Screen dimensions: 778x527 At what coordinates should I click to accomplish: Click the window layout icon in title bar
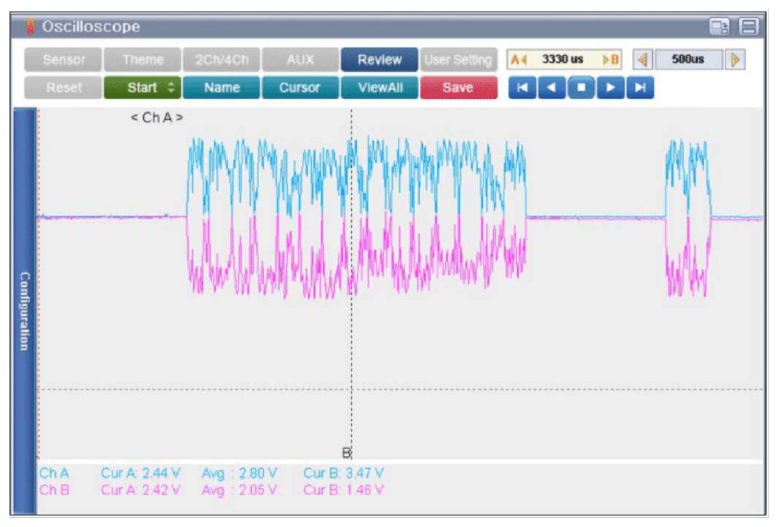pos(719,27)
